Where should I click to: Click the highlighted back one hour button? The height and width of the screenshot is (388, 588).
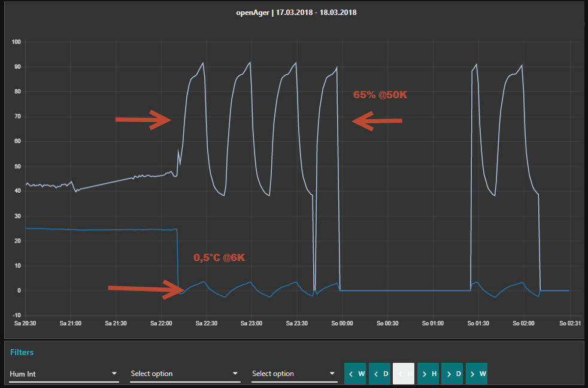point(404,374)
